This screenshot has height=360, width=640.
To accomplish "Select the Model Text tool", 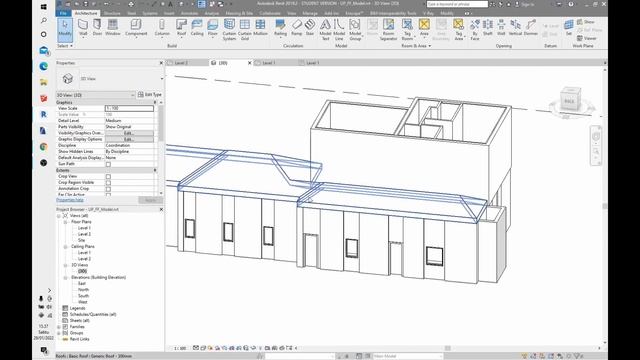I will [x=325, y=29].
